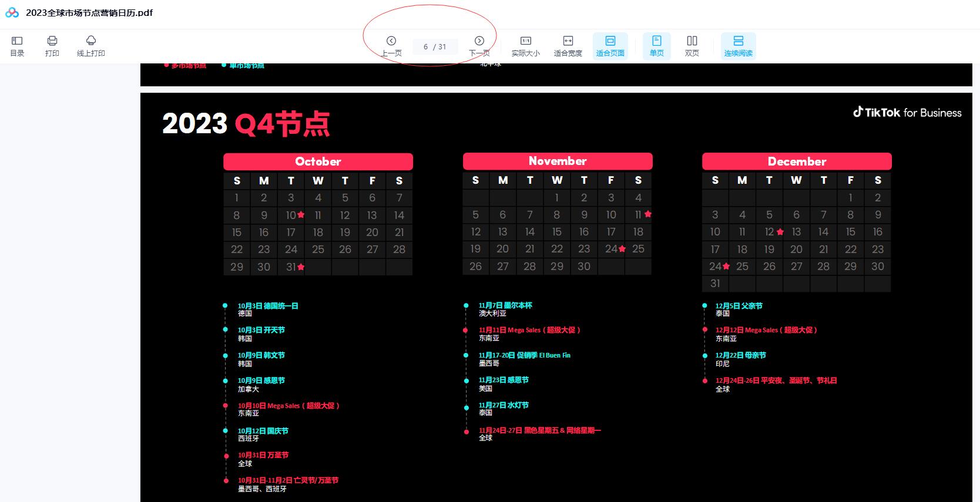Click the December calendar header
The width and height of the screenshot is (980, 502).
pyautogui.click(x=797, y=161)
